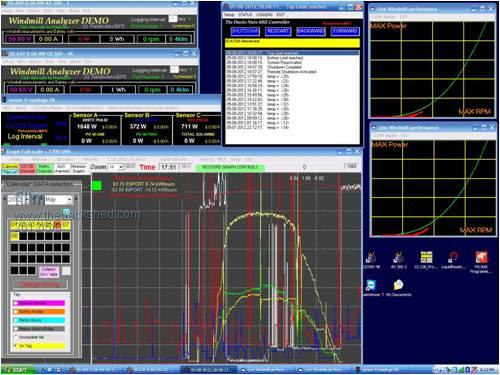500x375 pixels.
Task: Open the LOGGING menu in Mill Controller
Action: click(264, 15)
